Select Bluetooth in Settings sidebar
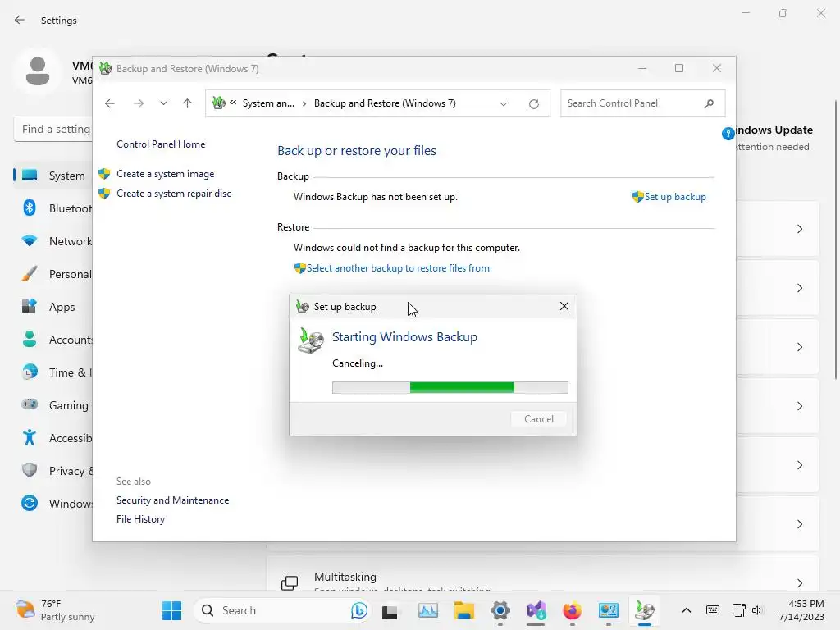The height and width of the screenshot is (630, 840). (x=53, y=208)
